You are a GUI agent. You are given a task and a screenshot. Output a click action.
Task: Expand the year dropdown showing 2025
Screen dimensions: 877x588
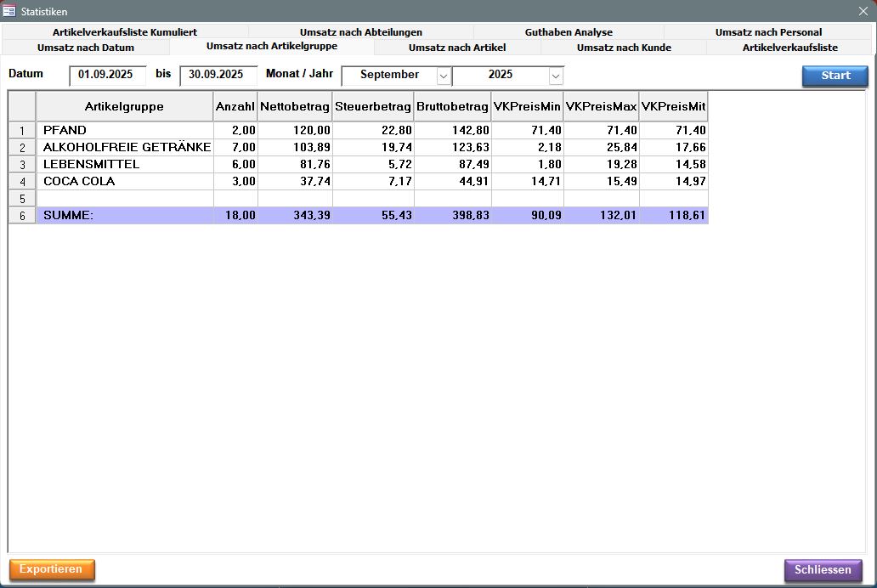(x=556, y=76)
